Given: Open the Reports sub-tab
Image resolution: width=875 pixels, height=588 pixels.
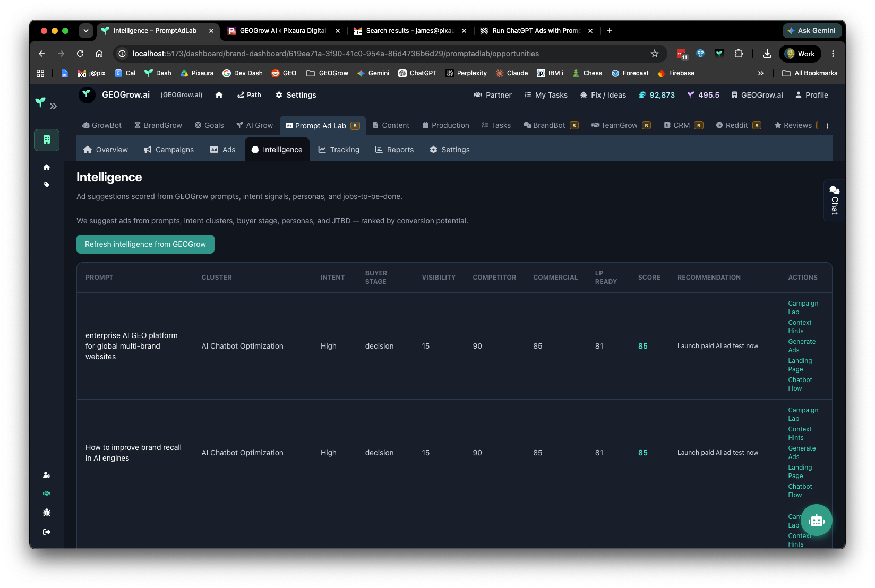Looking at the screenshot, I should pos(394,150).
